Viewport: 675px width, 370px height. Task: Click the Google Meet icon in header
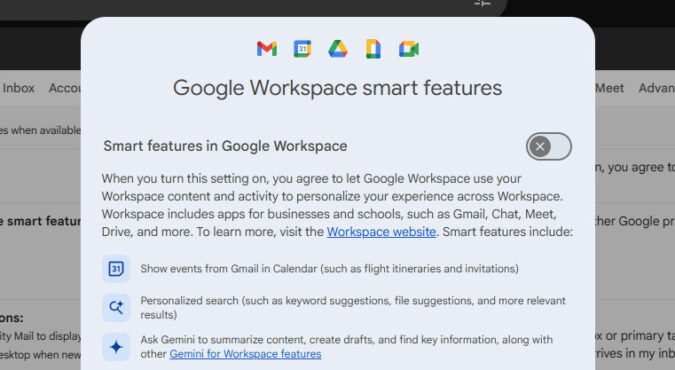coord(409,49)
